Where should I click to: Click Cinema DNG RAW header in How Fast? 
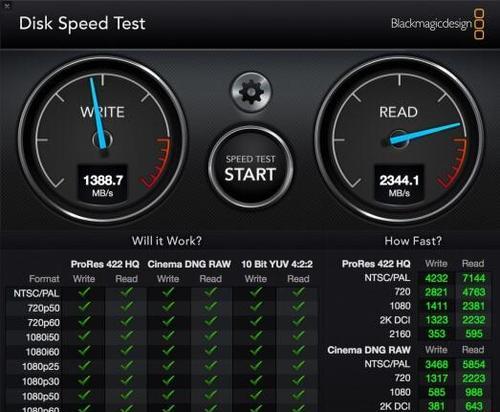pyautogui.click(x=369, y=350)
